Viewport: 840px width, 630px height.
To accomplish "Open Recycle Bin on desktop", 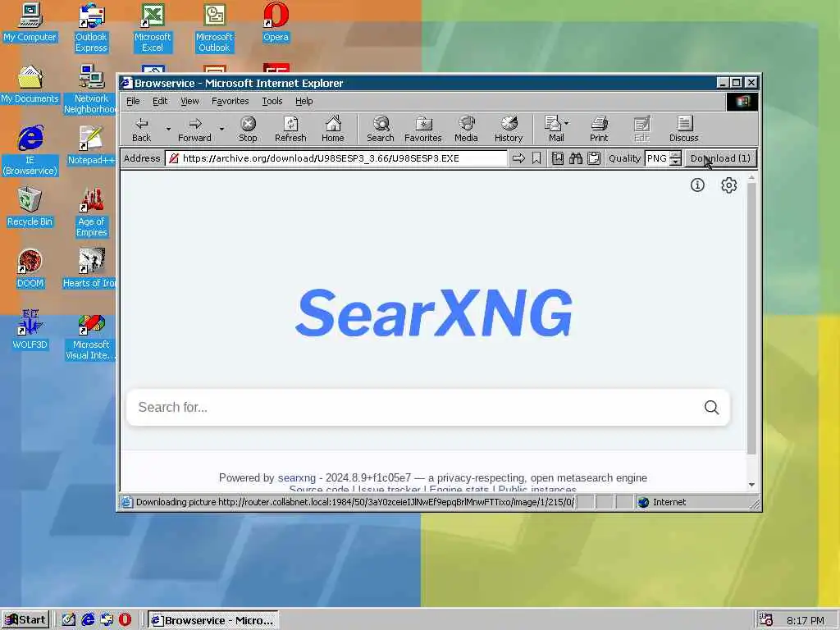I will click(30, 208).
